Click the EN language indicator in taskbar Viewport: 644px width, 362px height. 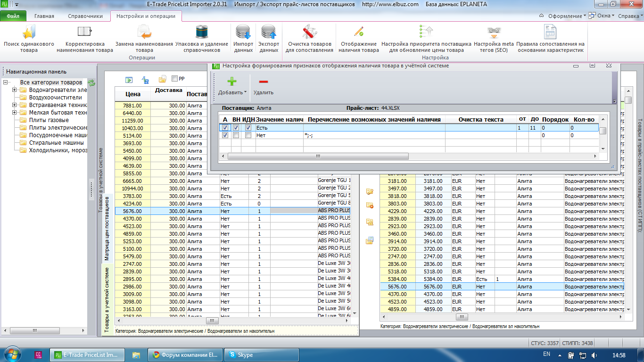tap(547, 354)
